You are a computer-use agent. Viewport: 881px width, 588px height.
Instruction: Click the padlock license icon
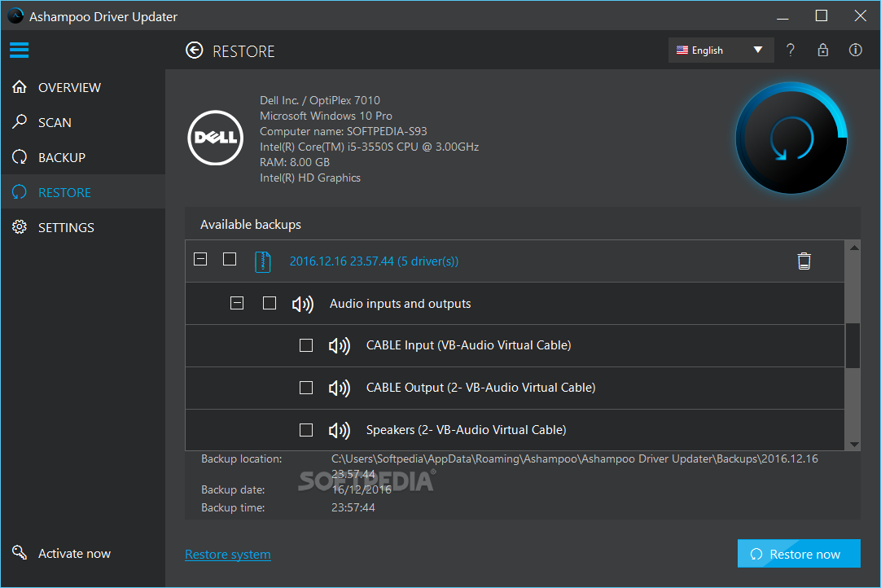click(823, 50)
